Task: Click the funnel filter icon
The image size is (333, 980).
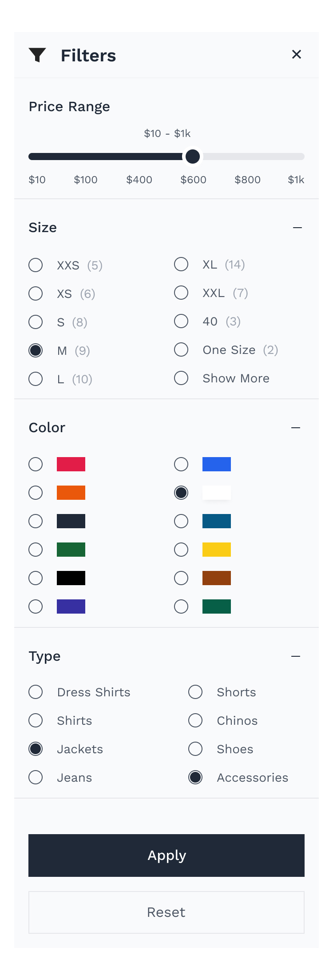Action: pos(37,55)
